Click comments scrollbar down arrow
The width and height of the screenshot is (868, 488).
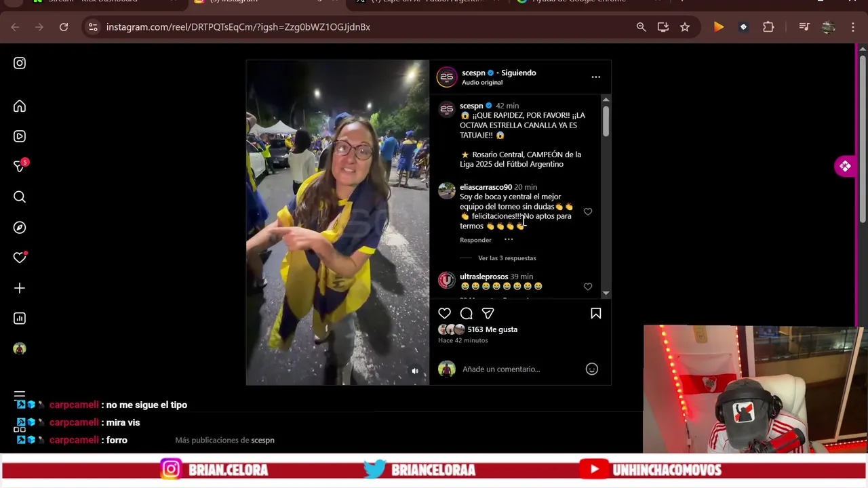point(606,293)
